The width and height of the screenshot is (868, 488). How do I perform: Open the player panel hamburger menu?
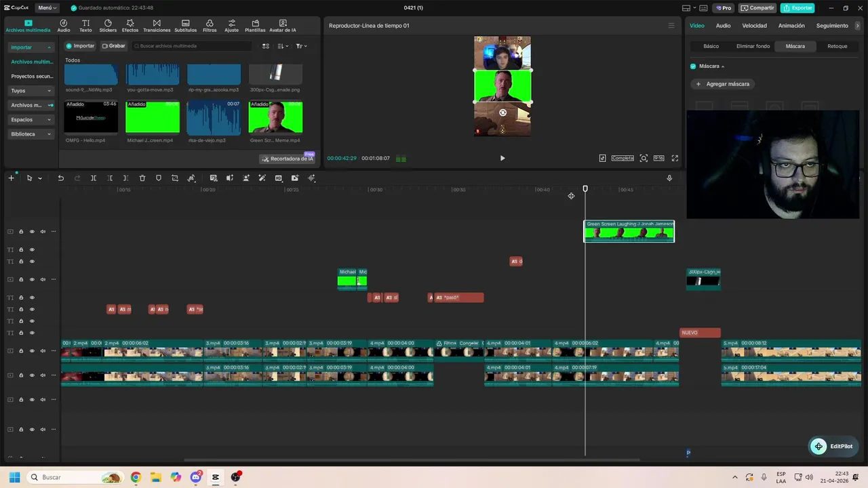click(x=671, y=26)
